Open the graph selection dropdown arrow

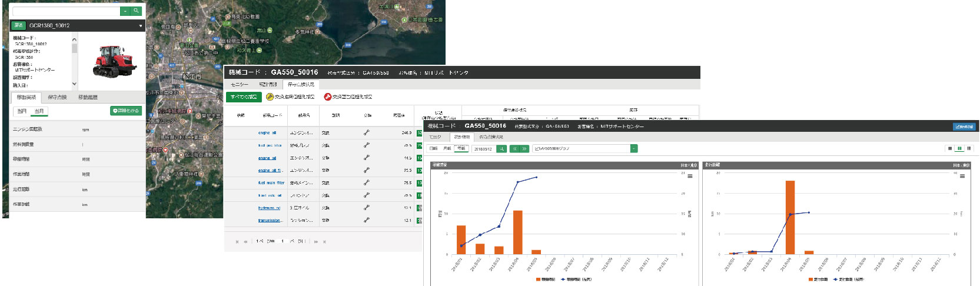[634, 149]
